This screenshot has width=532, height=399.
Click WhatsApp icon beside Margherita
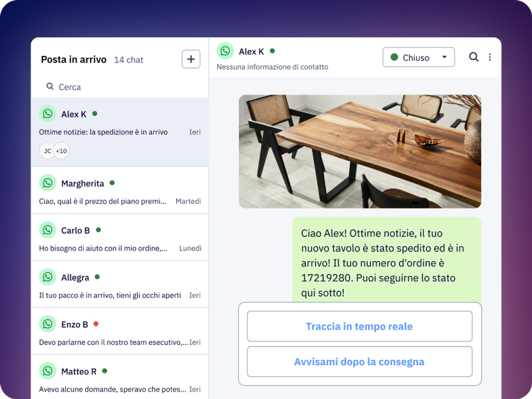tap(48, 183)
